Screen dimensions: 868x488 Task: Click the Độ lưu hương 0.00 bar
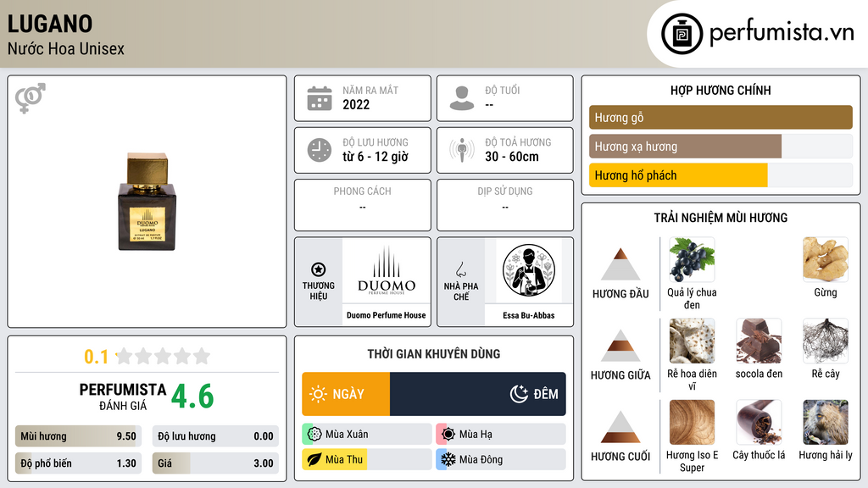click(215, 436)
